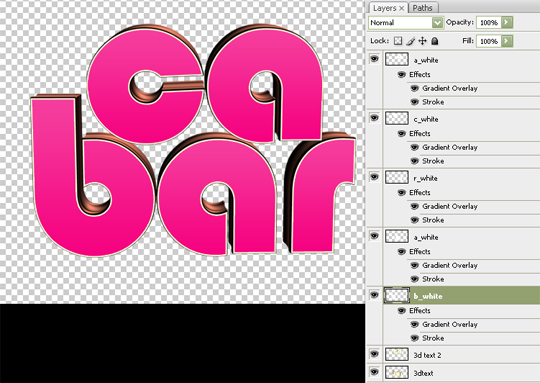
Task: Click the Fill 100% value field
Action: click(489, 41)
